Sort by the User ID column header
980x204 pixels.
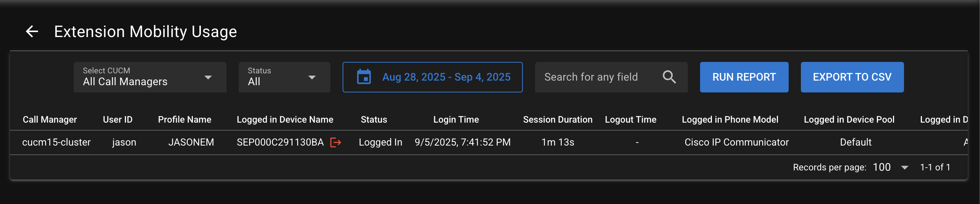118,120
